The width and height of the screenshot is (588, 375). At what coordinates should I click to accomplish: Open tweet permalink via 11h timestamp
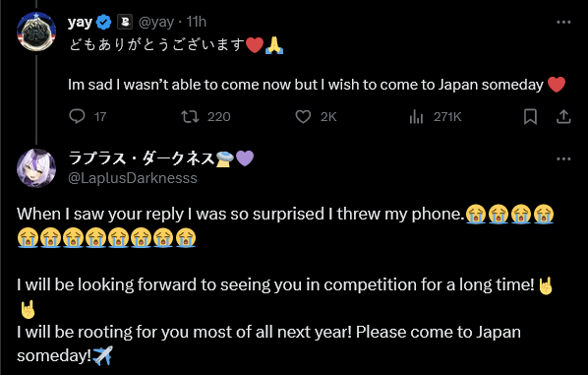[197, 22]
